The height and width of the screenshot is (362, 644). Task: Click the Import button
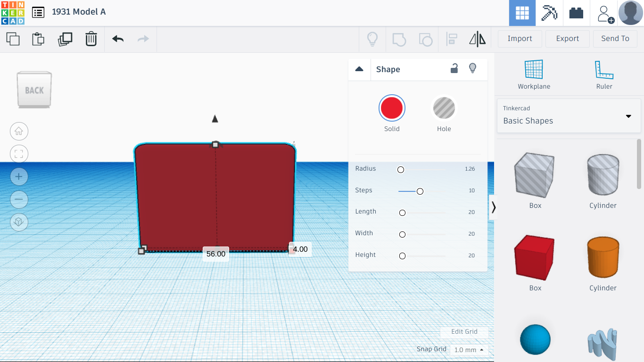pos(520,39)
